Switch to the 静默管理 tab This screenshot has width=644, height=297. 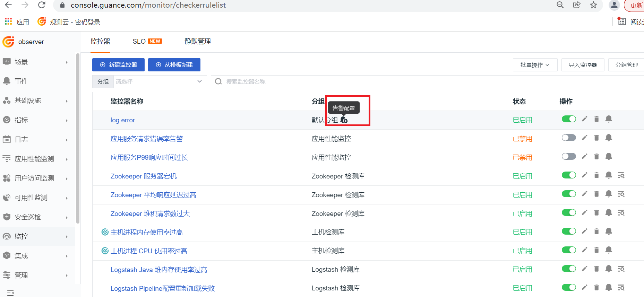tap(198, 41)
